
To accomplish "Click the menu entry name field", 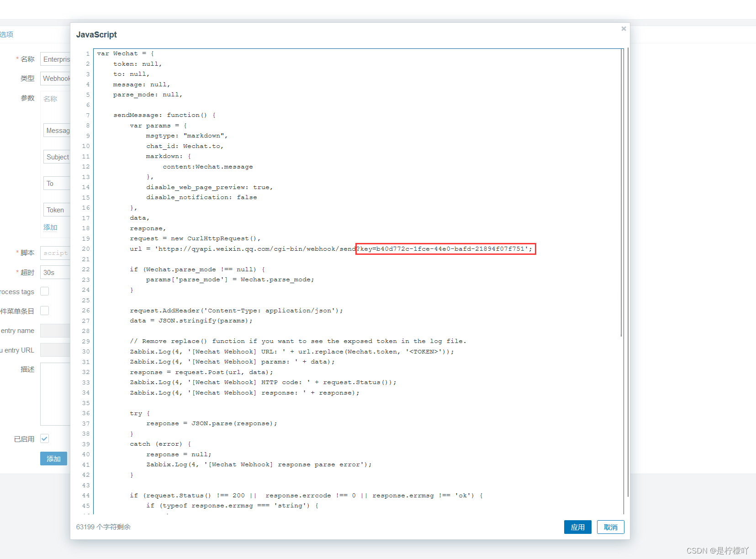I will pyautogui.click(x=55, y=331).
